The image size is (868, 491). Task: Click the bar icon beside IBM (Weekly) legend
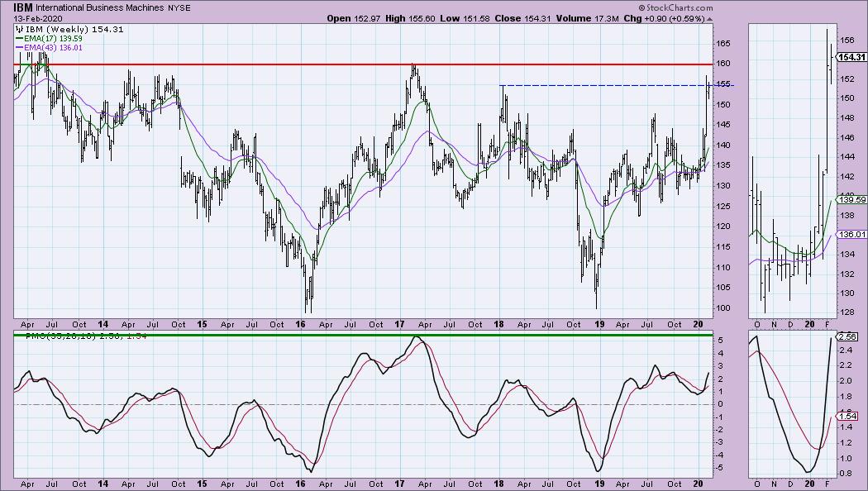pos(19,29)
